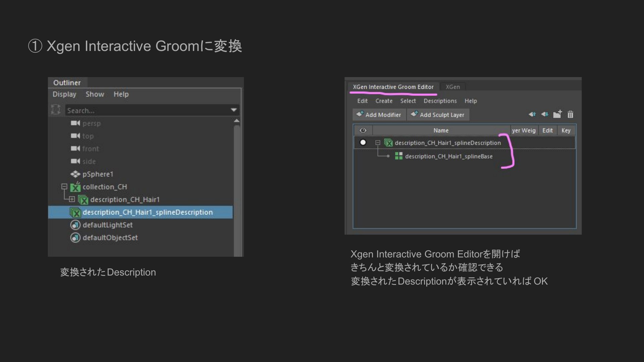
Task: Click move layer up arrow icon
Action: pyautogui.click(x=532, y=114)
